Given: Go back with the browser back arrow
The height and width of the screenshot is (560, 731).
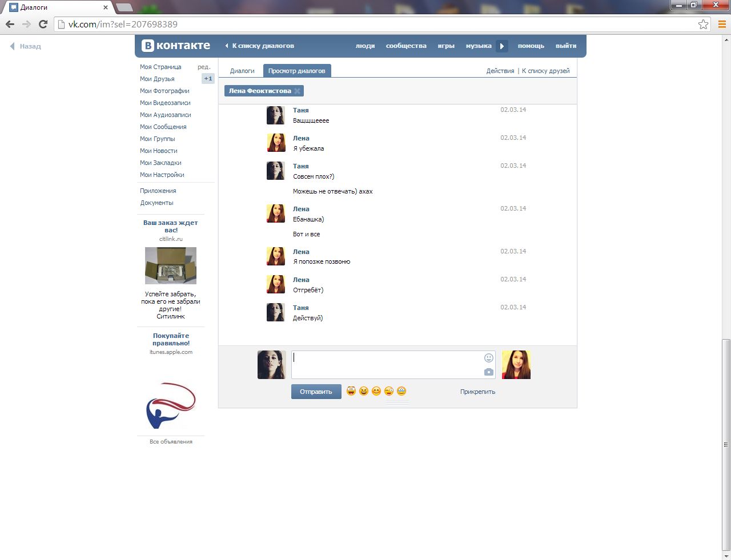Looking at the screenshot, I should 10,24.
